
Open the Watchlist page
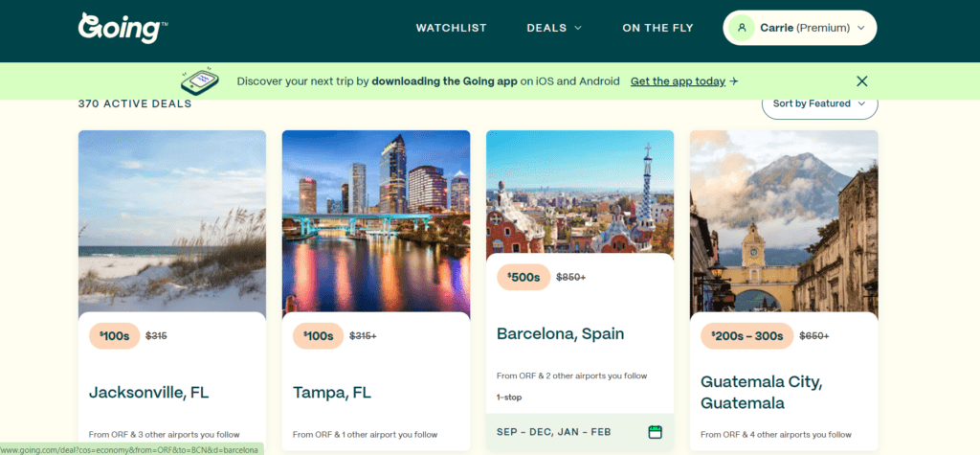[x=452, y=28]
